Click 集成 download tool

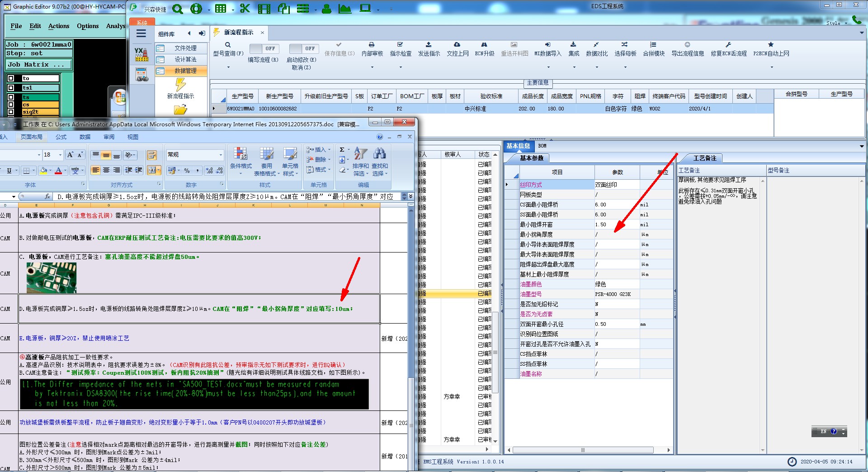[574, 49]
